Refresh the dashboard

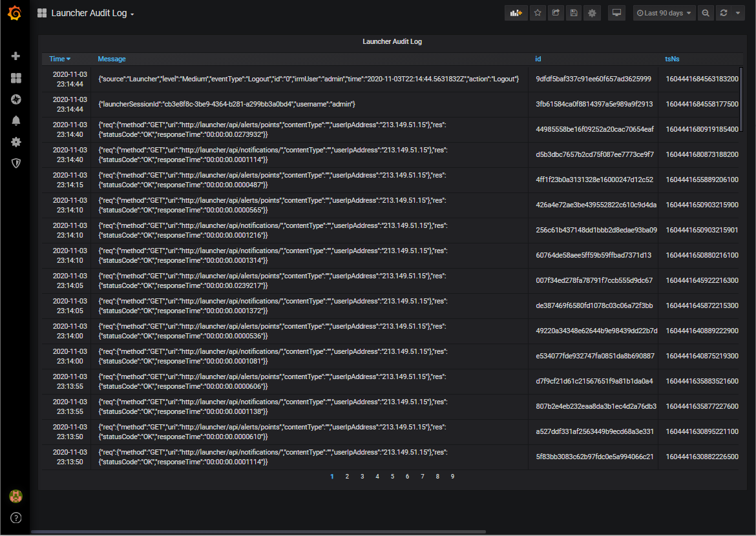pos(723,13)
